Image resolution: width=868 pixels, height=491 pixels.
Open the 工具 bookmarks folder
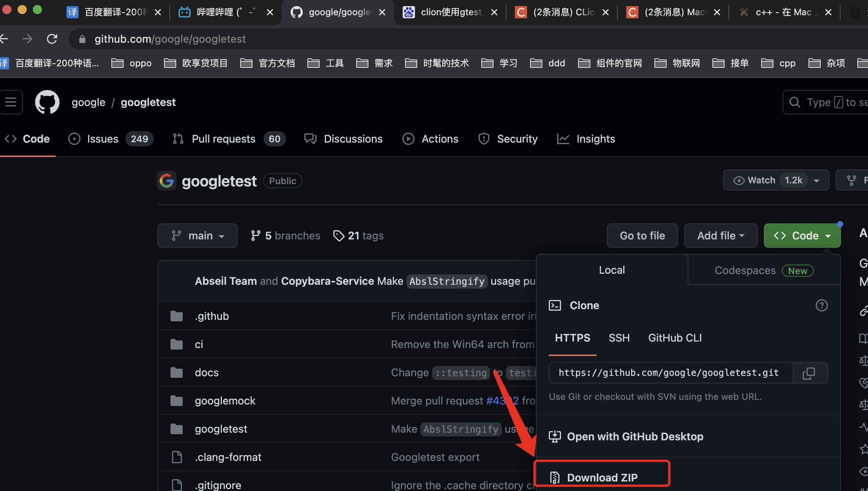(x=325, y=63)
